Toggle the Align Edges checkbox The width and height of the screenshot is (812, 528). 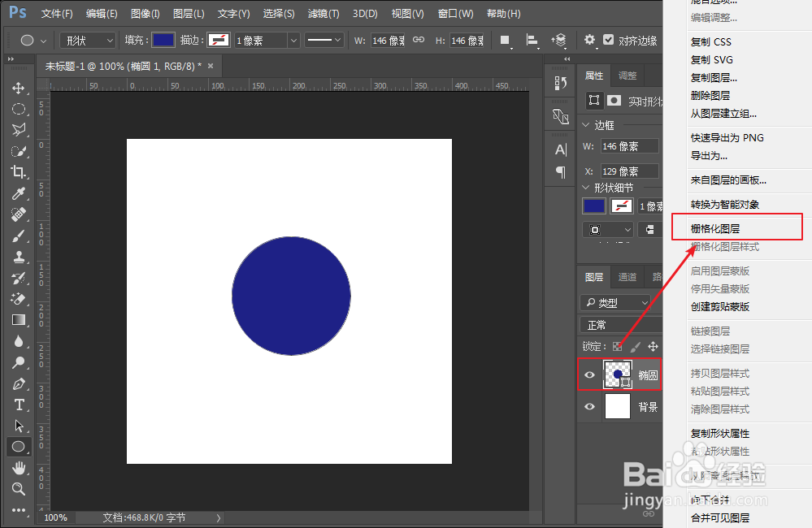coord(609,40)
